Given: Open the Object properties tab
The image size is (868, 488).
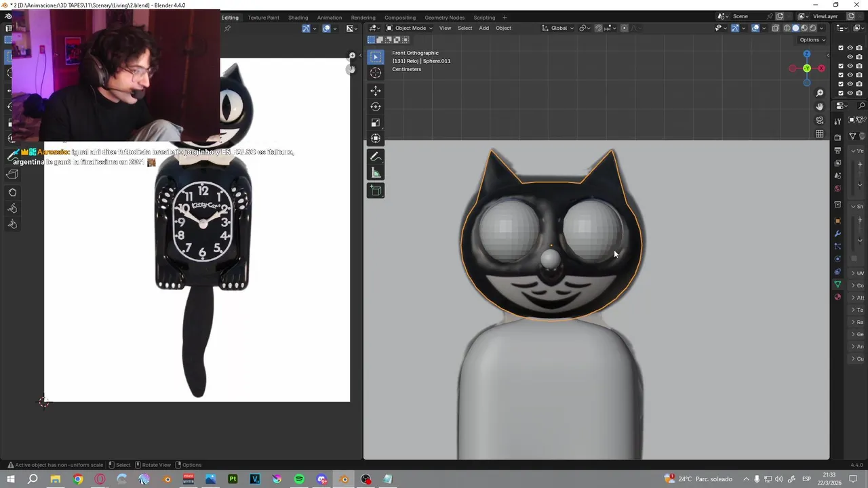Looking at the screenshot, I should (x=838, y=221).
